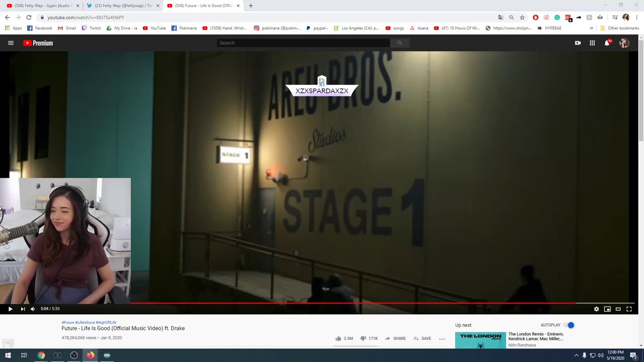
Task: Open the Windows Start menu
Action: click(8, 355)
